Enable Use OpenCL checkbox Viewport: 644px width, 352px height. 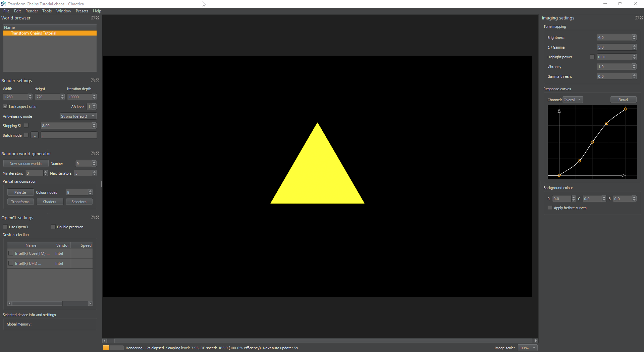[5, 227]
